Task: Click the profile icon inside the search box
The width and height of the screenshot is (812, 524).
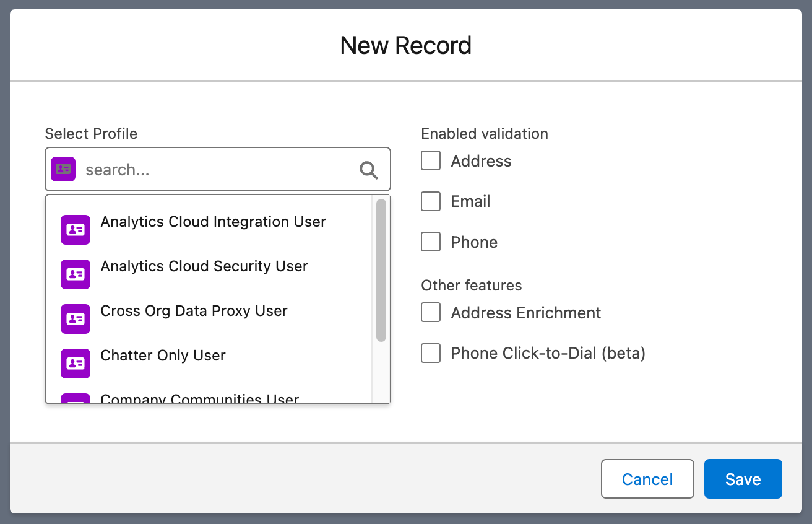Action: [x=63, y=169]
